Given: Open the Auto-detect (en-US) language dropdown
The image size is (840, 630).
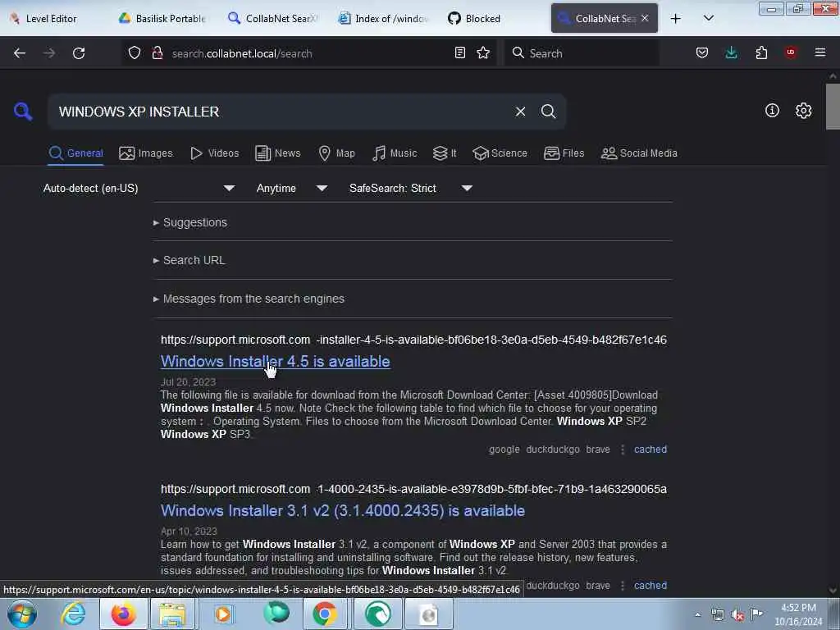Looking at the screenshot, I should 139,188.
